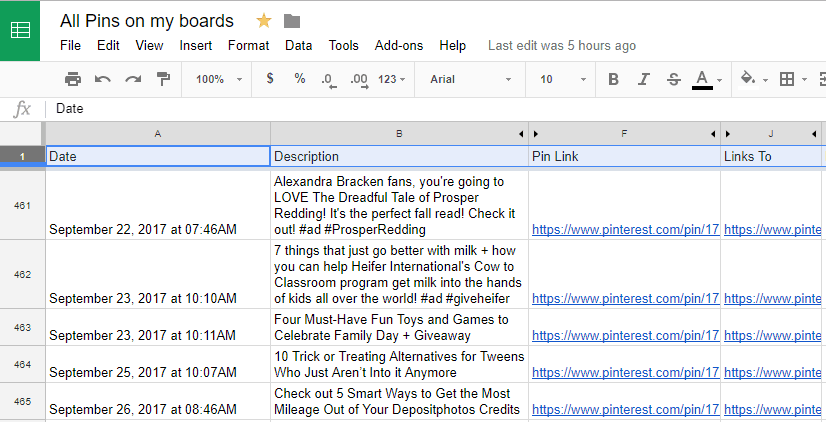Image resolution: width=826 pixels, height=422 pixels.
Task: Open the Google Sheets home icon
Action: pyautogui.click(x=20, y=31)
